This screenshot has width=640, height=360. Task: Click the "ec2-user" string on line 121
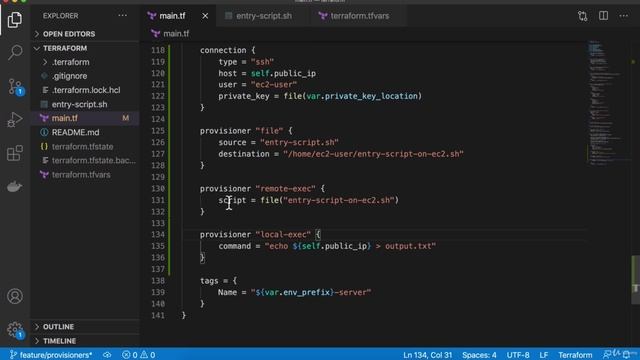274,84
